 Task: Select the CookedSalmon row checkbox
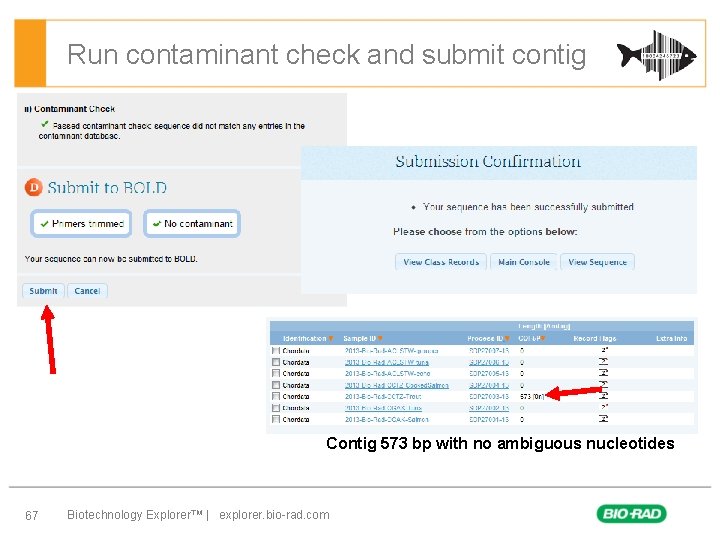click(276, 385)
